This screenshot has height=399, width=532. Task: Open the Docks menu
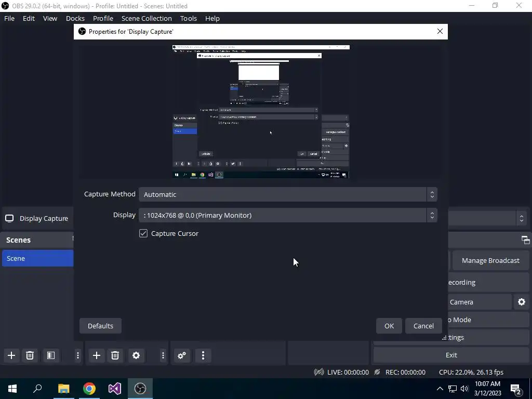coord(75,18)
